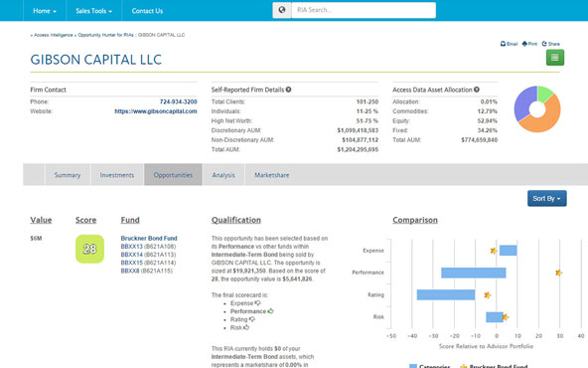Click the Contact Us menu item

(x=147, y=11)
